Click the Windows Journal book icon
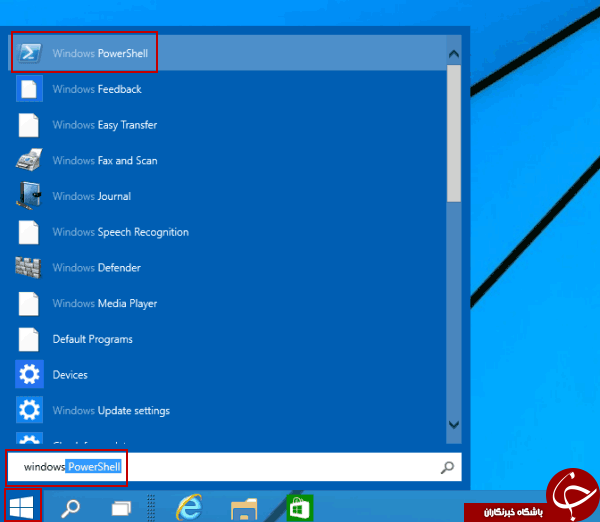The height and width of the screenshot is (522, 600). coord(29,196)
